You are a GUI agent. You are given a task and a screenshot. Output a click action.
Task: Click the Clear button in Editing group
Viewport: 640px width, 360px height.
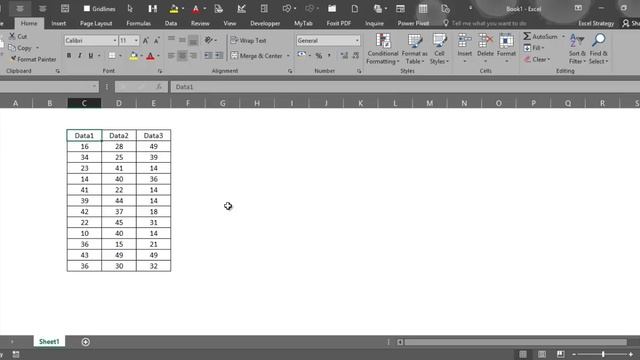coord(537,59)
